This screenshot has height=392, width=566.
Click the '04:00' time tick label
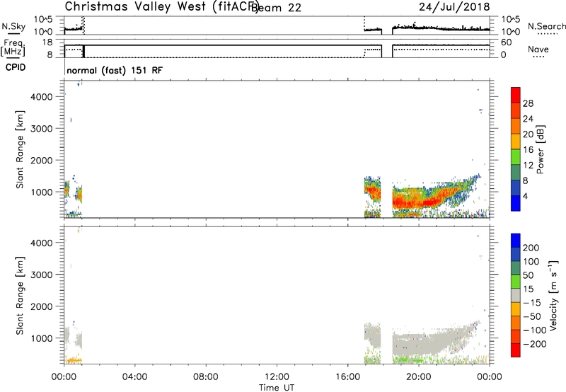[x=135, y=377]
